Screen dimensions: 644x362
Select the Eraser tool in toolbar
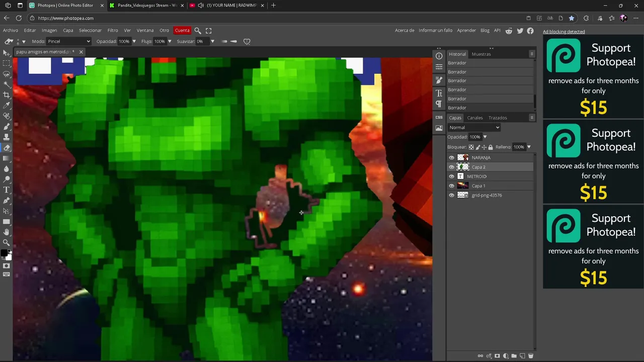(x=7, y=148)
